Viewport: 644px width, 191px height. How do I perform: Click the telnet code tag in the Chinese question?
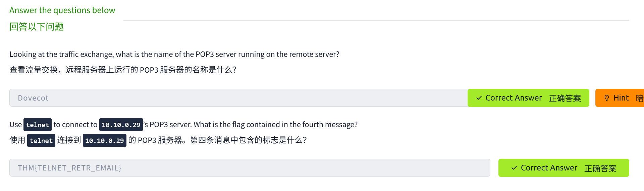coord(41,141)
